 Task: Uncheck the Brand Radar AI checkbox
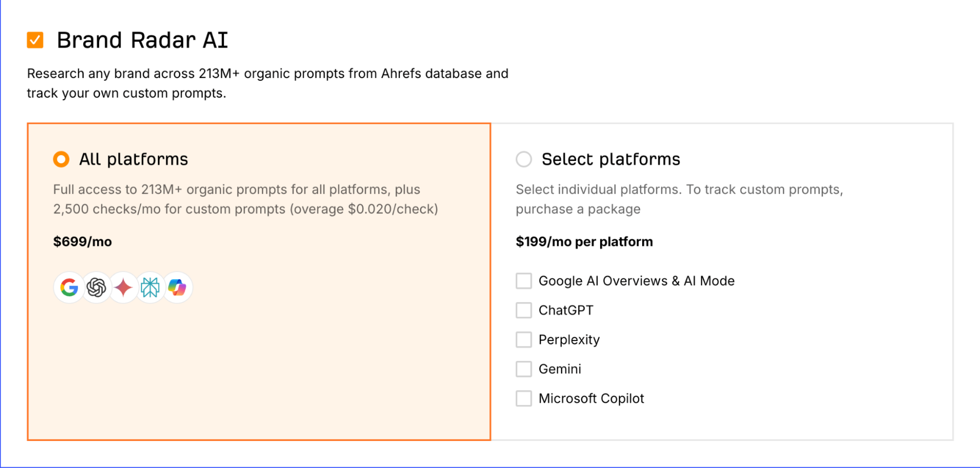pyautogui.click(x=35, y=40)
